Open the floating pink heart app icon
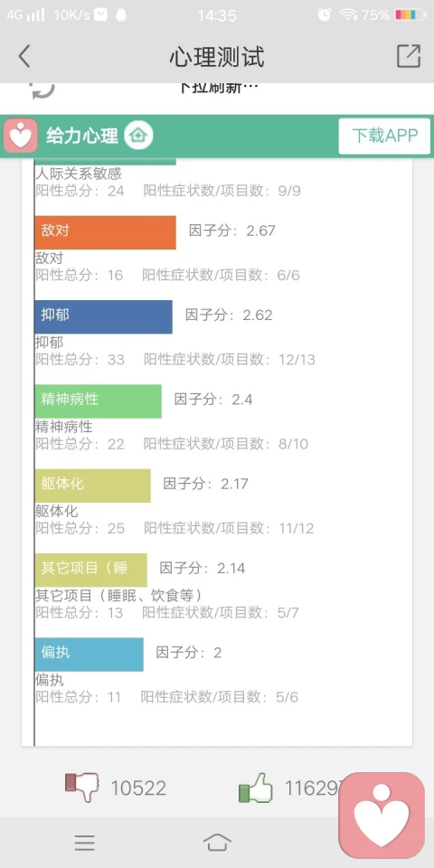Screen dimensions: 434x868 click(382, 816)
